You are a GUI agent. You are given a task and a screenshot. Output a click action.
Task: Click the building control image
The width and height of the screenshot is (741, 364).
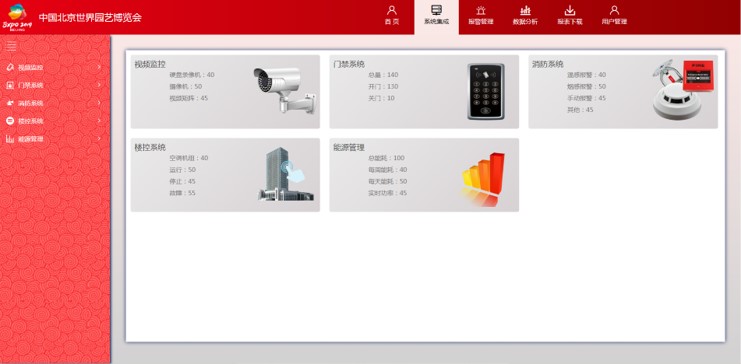[x=285, y=174]
